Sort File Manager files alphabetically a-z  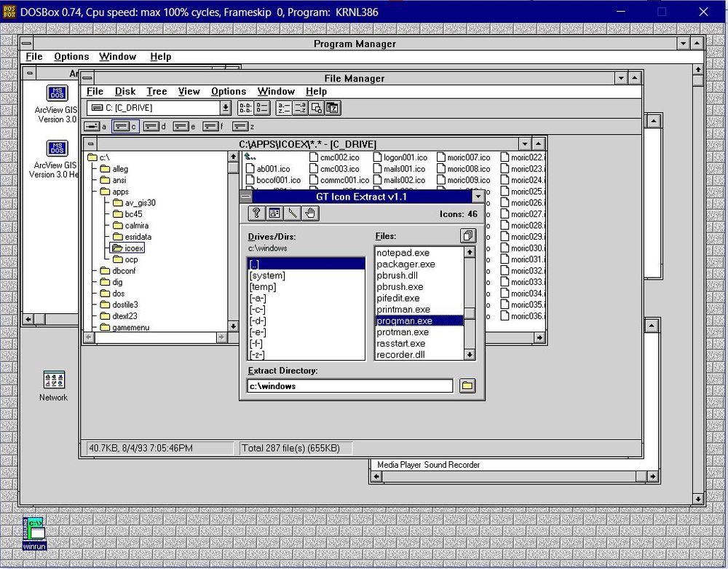point(284,107)
